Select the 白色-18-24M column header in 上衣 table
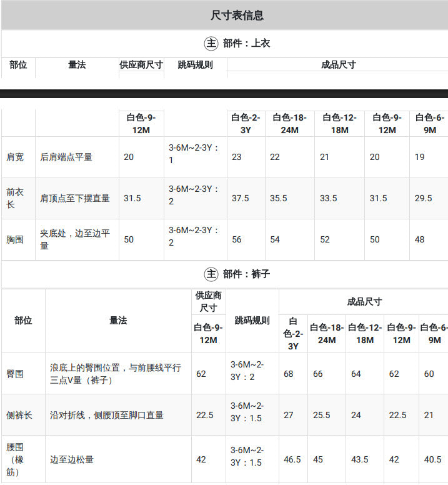Viewport: 448px width, 485px height. click(290, 124)
